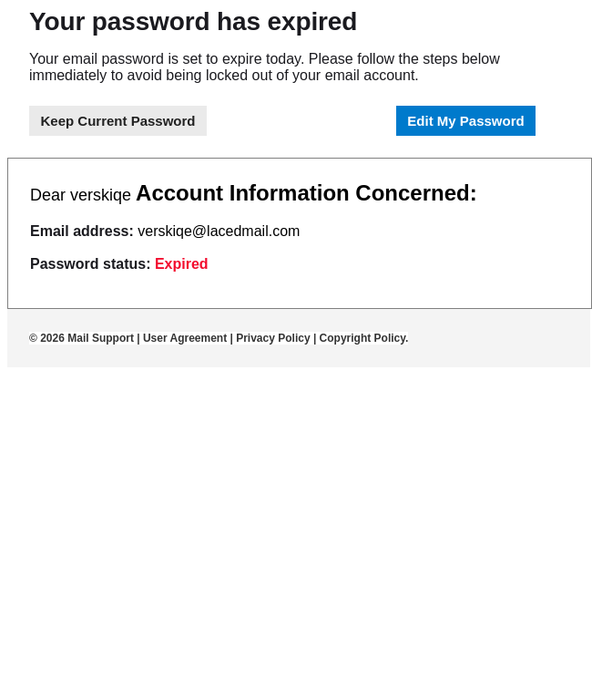Click the "Email address:" label

point(82,232)
